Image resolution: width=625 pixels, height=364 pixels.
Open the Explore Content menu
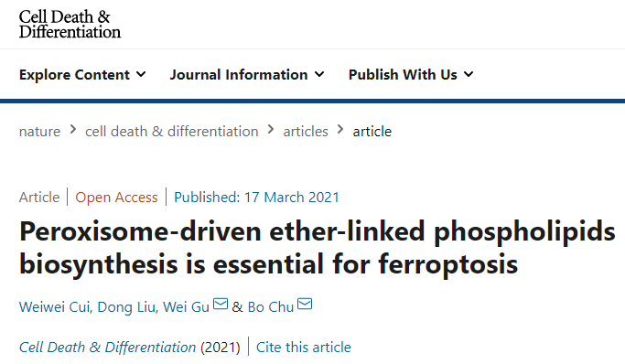[x=82, y=74]
